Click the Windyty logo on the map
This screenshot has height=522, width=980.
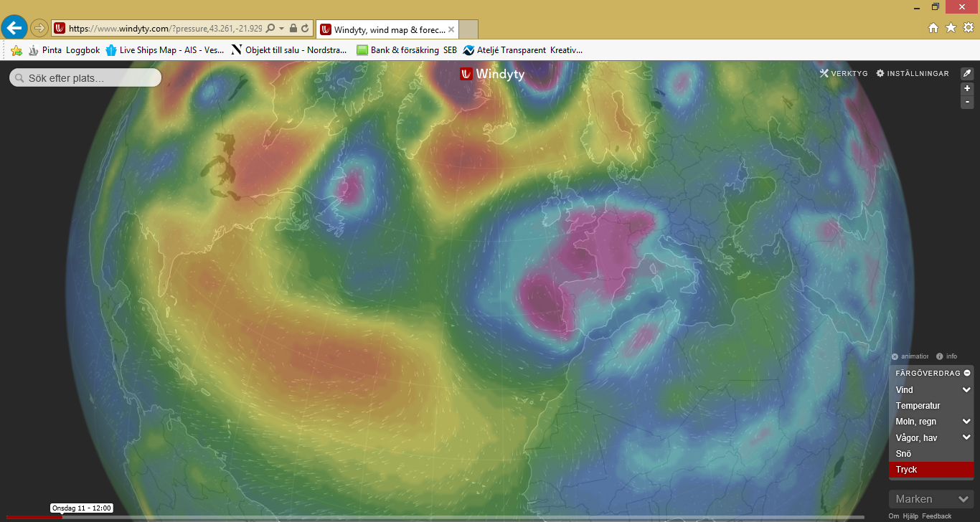492,74
